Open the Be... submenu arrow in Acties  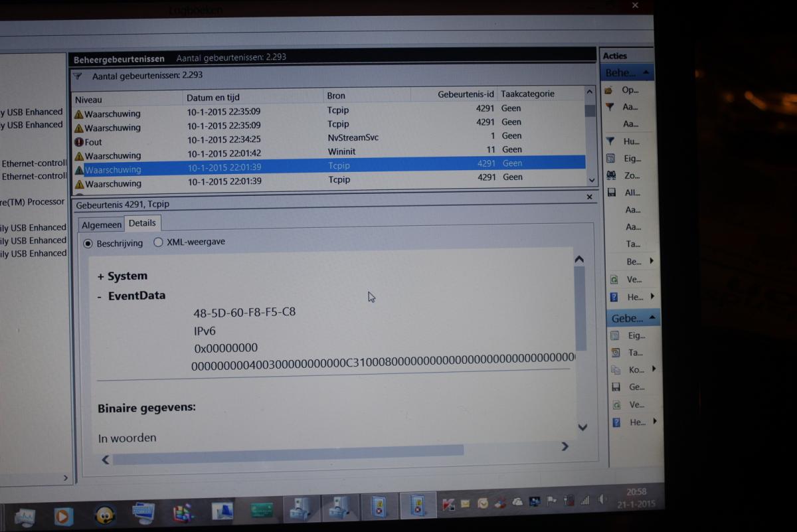(652, 261)
